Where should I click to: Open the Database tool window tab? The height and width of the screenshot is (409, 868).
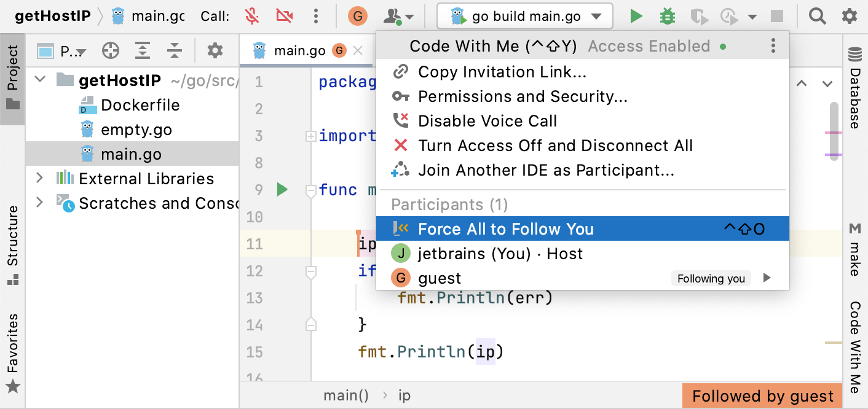855,90
